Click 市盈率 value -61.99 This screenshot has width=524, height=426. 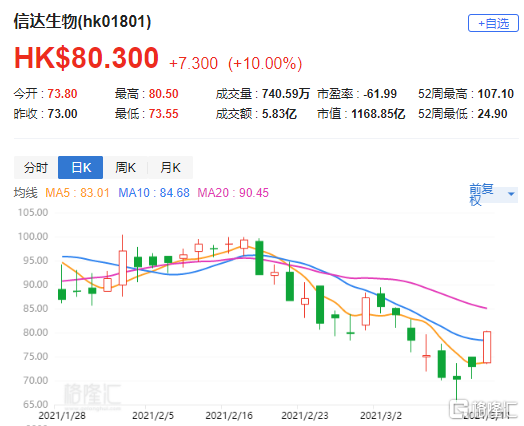(380, 94)
